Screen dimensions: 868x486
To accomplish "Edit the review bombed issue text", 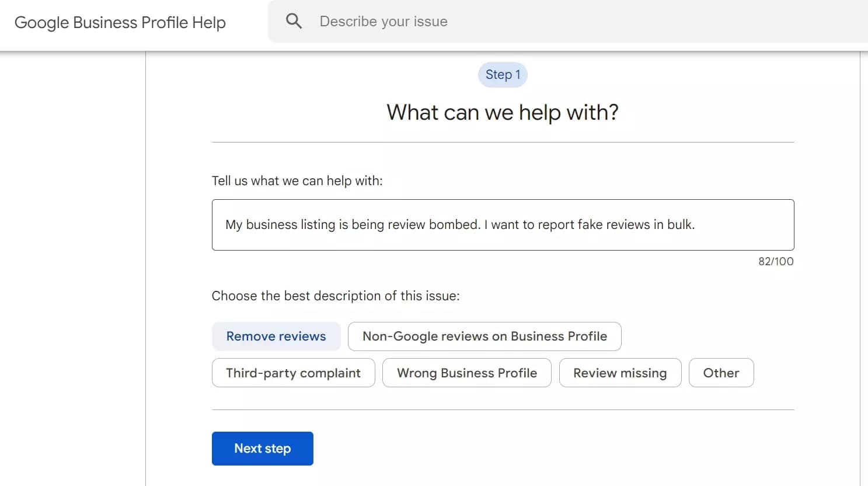I will [461, 224].
